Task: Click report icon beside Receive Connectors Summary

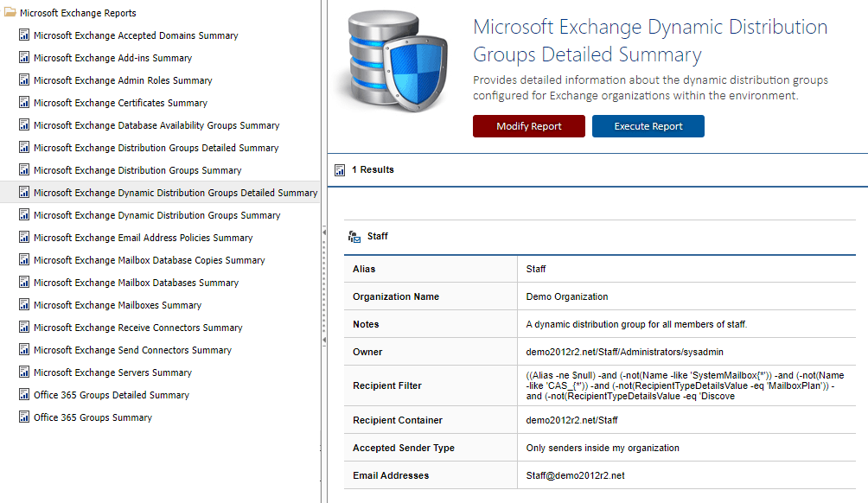Action: [x=24, y=327]
